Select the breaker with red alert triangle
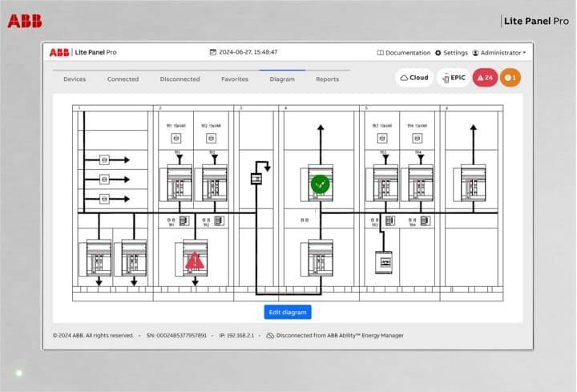Image resolution: width=577 pixels, height=392 pixels. pyautogui.click(x=195, y=257)
